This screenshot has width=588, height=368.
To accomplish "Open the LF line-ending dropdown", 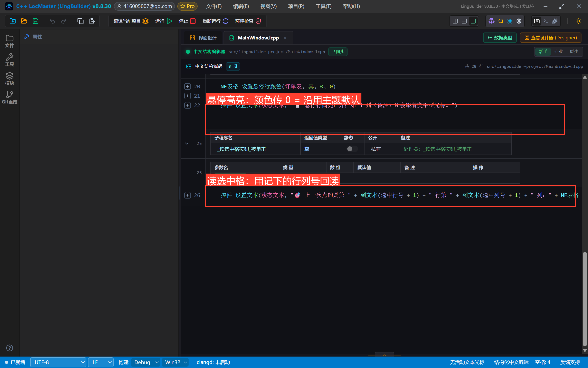I will point(101,362).
